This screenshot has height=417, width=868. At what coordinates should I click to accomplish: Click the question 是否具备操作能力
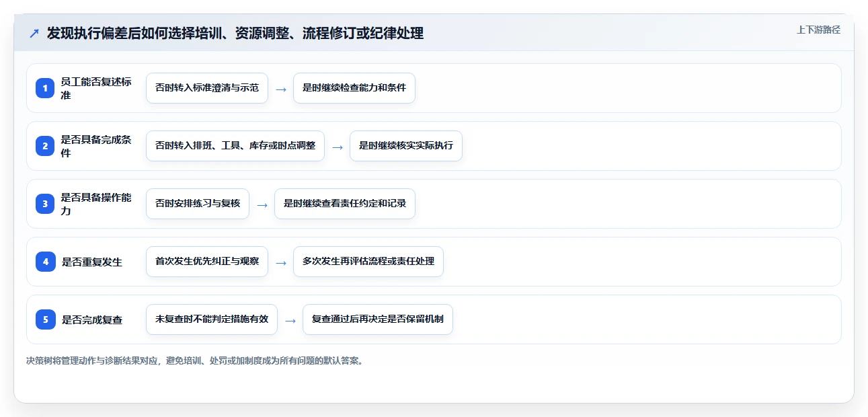[x=96, y=204]
